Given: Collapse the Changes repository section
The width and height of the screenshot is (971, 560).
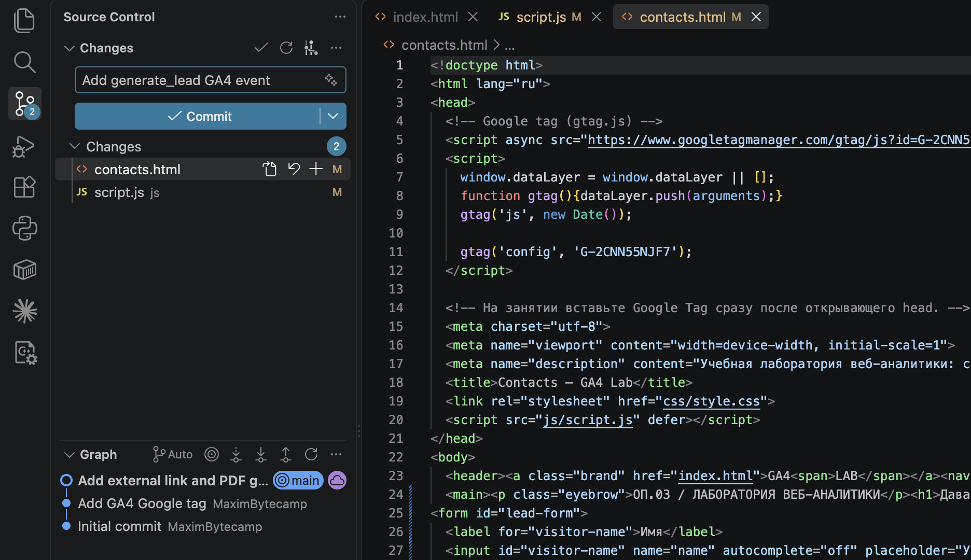Looking at the screenshot, I should point(70,48).
